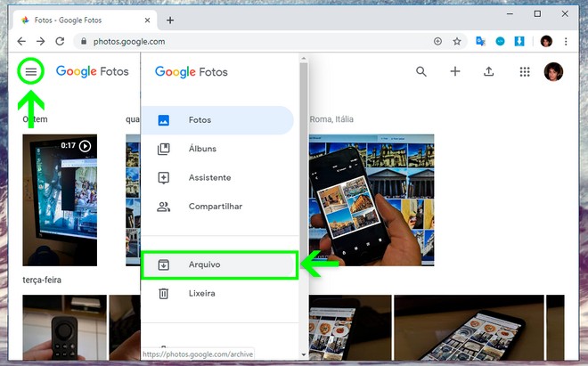Open a new browser tab
The height and width of the screenshot is (366, 588).
[x=170, y=20]
